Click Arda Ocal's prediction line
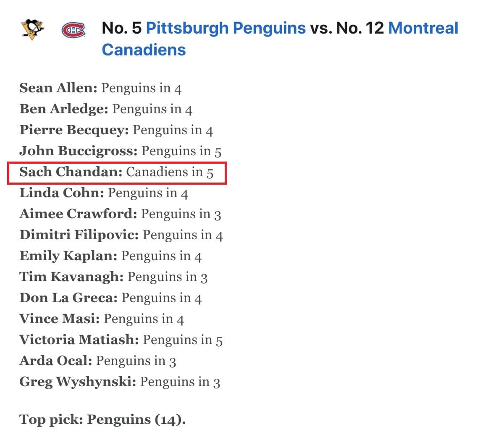Screen dimensions: 504x444 (97, 361)
